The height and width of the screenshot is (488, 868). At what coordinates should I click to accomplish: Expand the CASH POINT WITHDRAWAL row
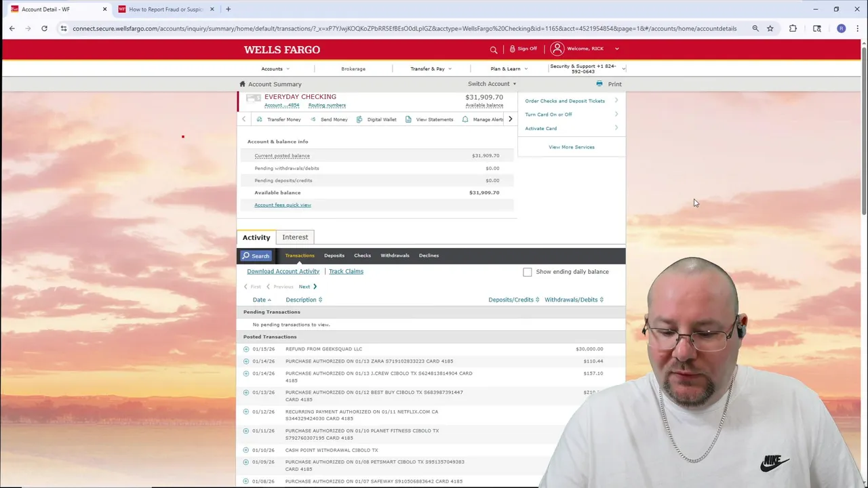[x=246, y=450]
